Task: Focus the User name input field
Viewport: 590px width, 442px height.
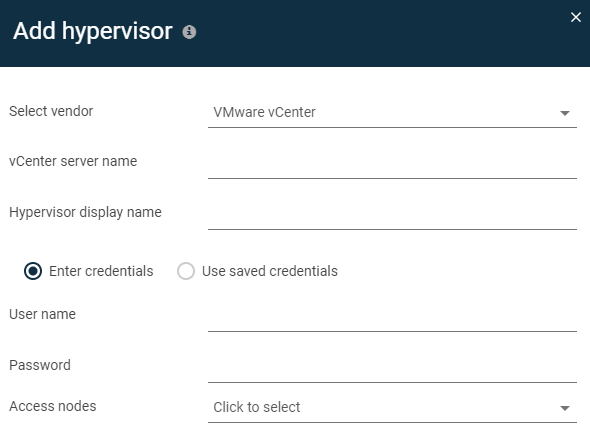Action: pyautogui.click(x=392, y=317)
